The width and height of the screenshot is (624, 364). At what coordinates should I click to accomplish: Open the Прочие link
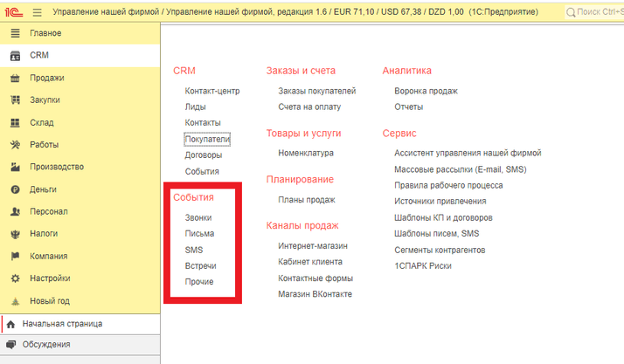click(x=199, y=282)
